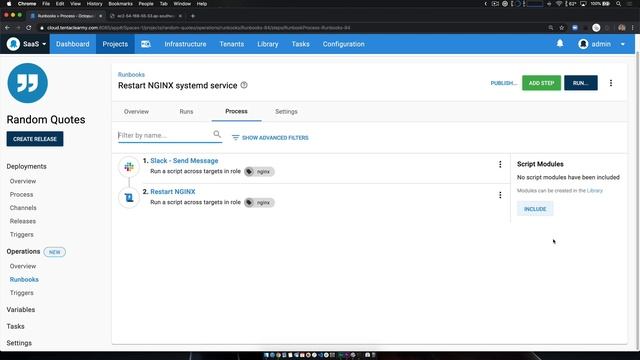Open macOS Spotlight search

tap(619, 4)
